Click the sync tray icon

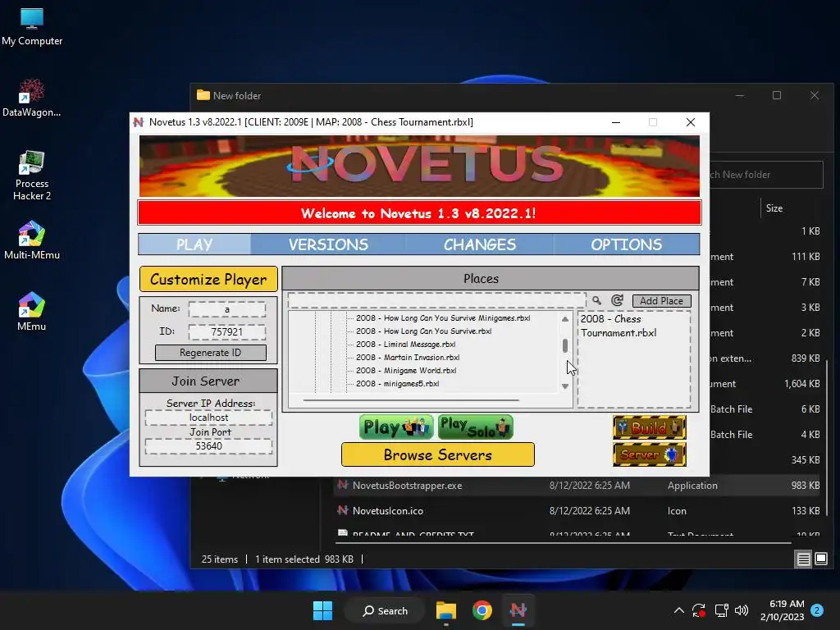(x=699, y=610)
